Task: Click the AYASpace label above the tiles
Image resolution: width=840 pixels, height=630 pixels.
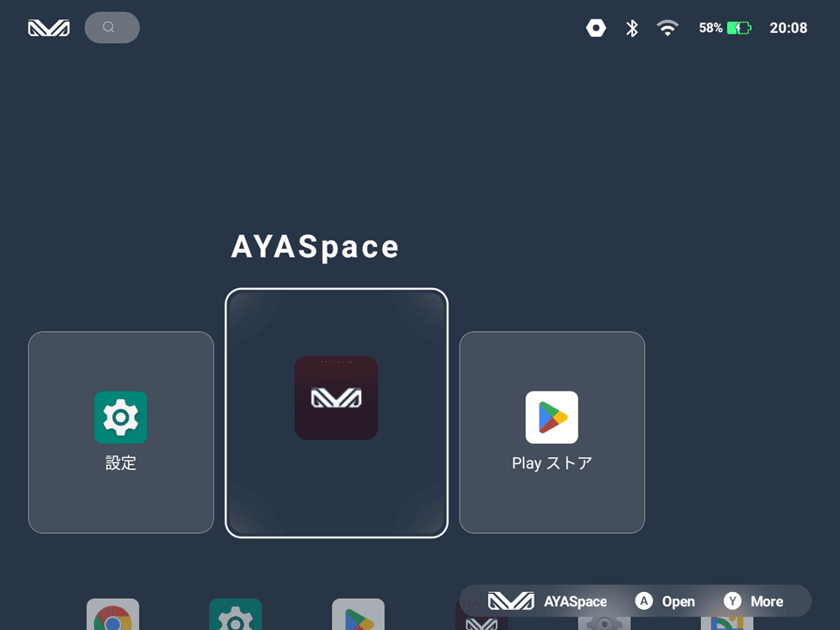Action: pos(315,247)
